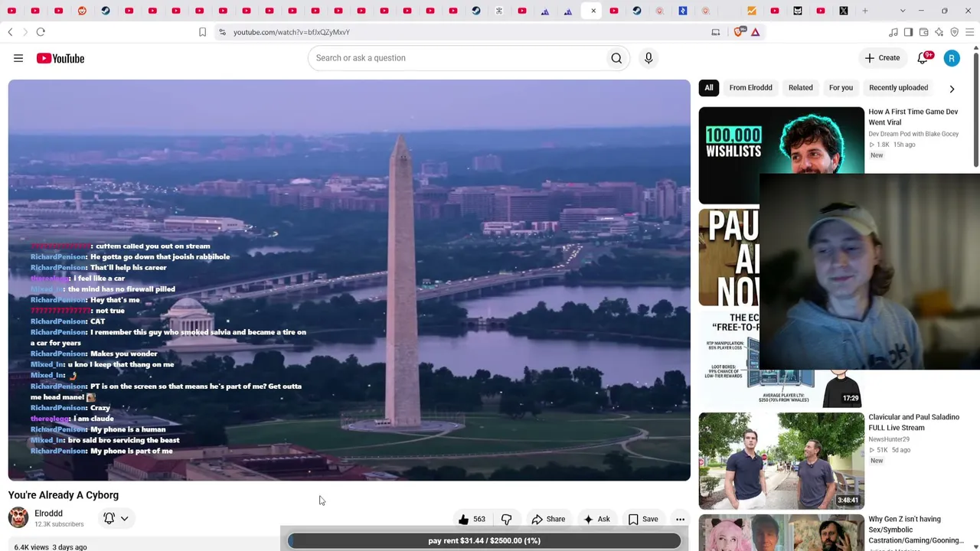Close the active browser tab
This screenshot has width=980, height=551.
click(593, 11)
